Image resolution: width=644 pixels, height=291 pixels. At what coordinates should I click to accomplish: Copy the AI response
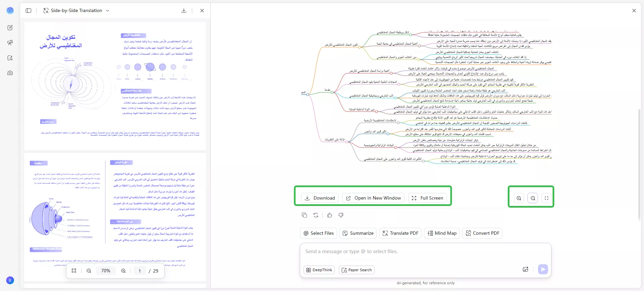(304, 215)
